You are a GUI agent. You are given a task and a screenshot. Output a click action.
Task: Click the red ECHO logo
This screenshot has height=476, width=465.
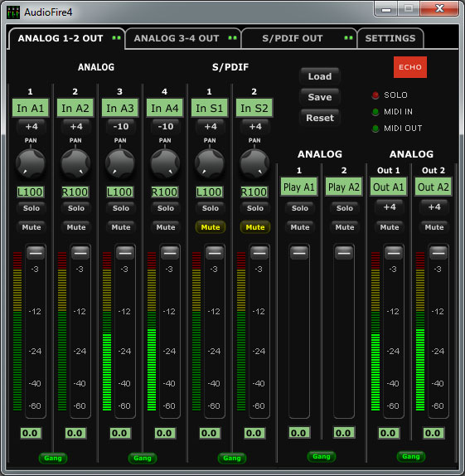pos(410,67)
